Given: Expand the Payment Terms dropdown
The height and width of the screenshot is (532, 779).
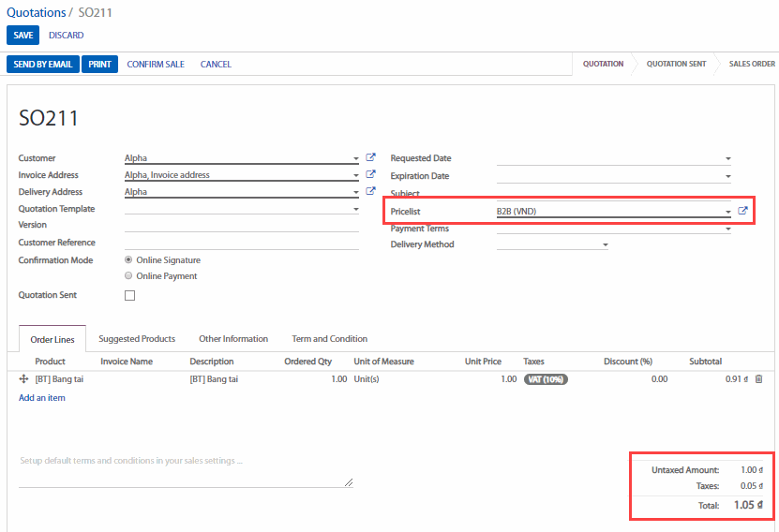Looking at the screenshot, I should click(x=728, y=229).
